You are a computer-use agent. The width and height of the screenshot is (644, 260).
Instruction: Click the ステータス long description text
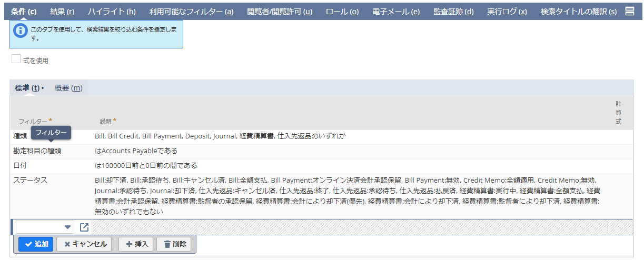tap(348, 196)
